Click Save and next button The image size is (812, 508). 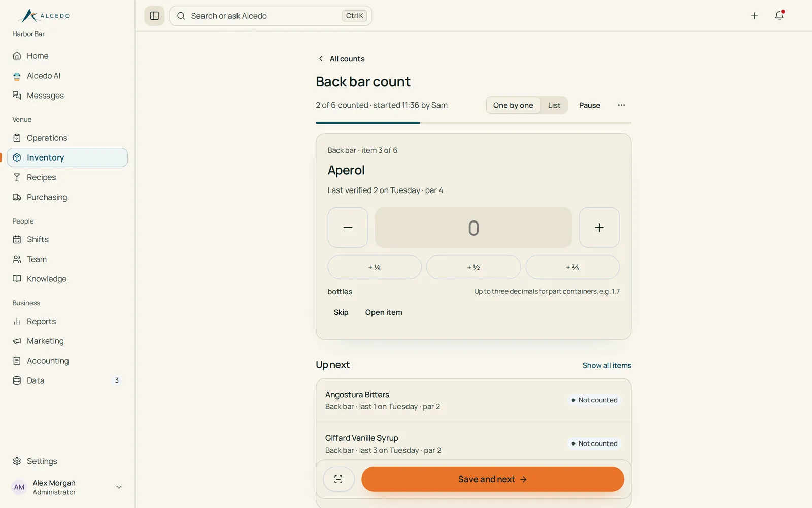tap(493, 479)
